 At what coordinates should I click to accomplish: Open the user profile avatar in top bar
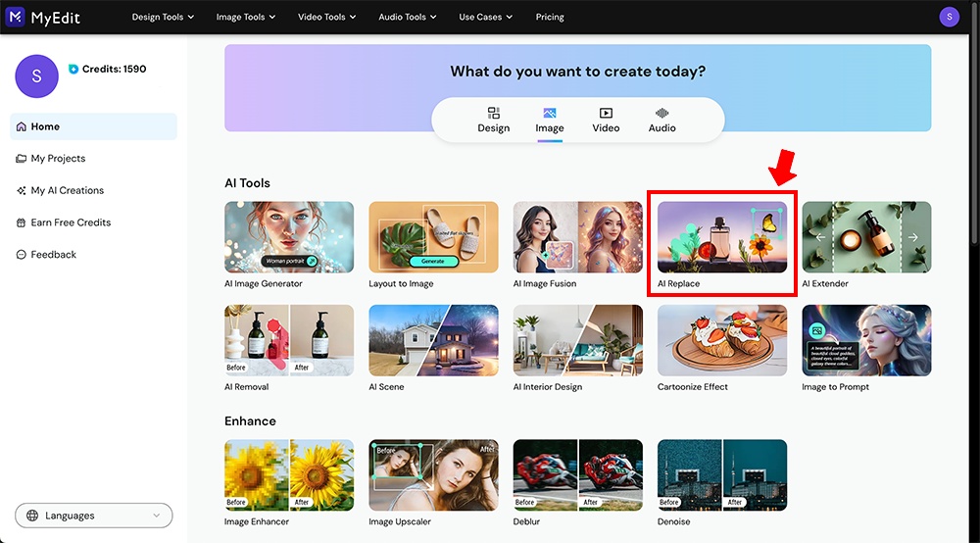[x=949, y=17]
